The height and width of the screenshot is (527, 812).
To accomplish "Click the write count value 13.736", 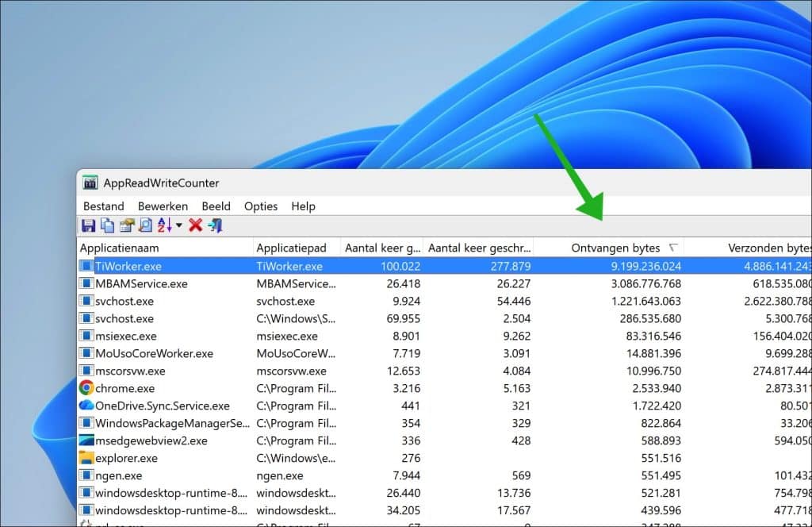I will point(514,493).
